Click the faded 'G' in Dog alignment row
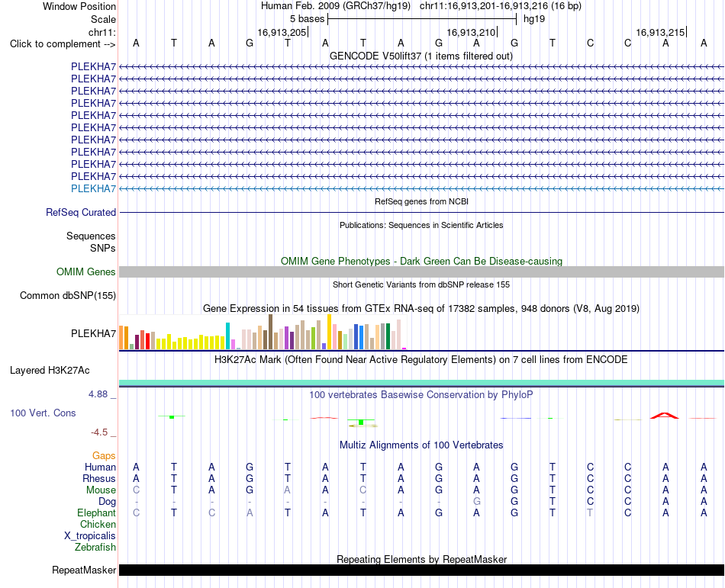 [477, 501]
